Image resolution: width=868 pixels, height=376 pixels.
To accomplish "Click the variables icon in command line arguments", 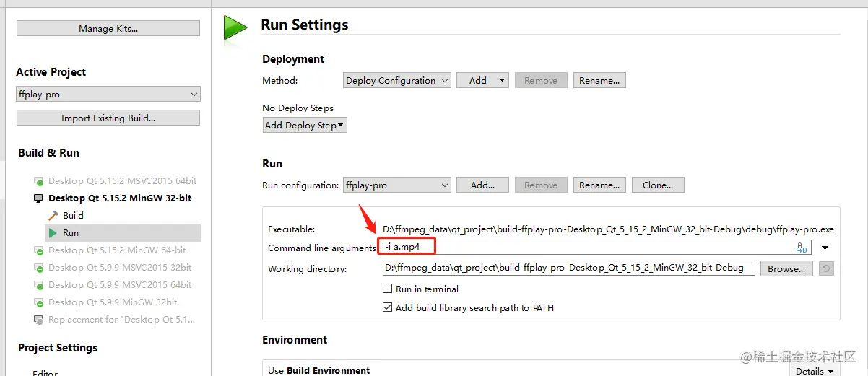I will pyautogui.click(x=802, y=248).
